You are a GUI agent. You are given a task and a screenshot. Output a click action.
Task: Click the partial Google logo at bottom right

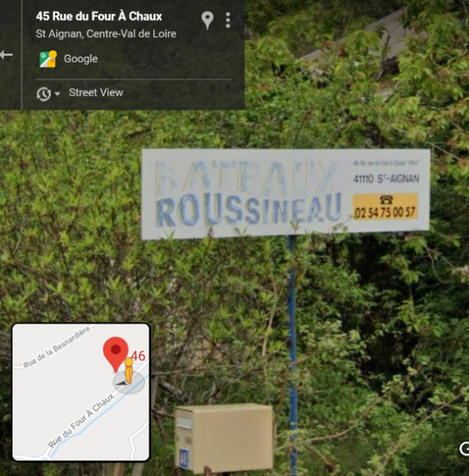point(464,449)
